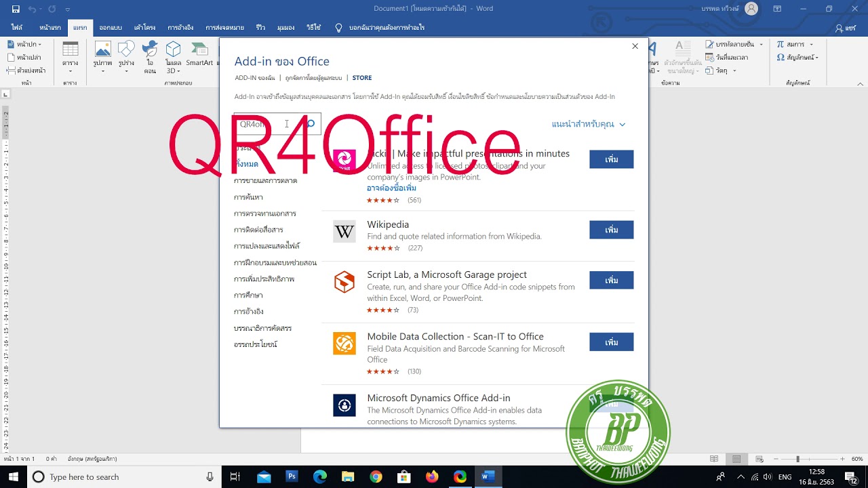Open the สมการ (Equation) pi dropdown
868x488 pixels.
pos(794,44)
